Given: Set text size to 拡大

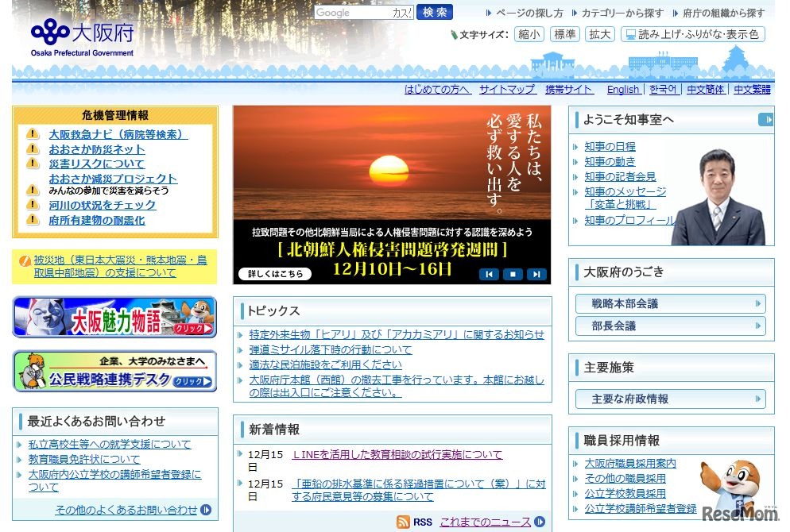Looking at the screenshot, I should pyautogui.click(x=599, y=34).
